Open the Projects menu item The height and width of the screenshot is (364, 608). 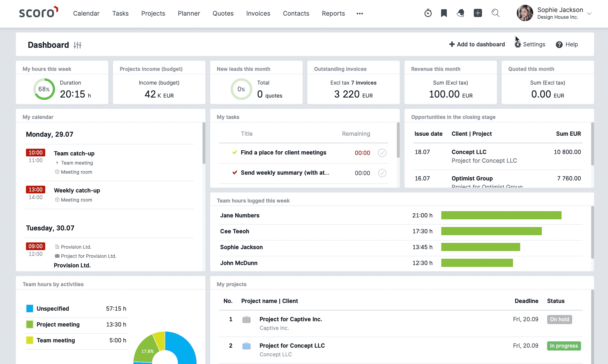tap(153, 13)
